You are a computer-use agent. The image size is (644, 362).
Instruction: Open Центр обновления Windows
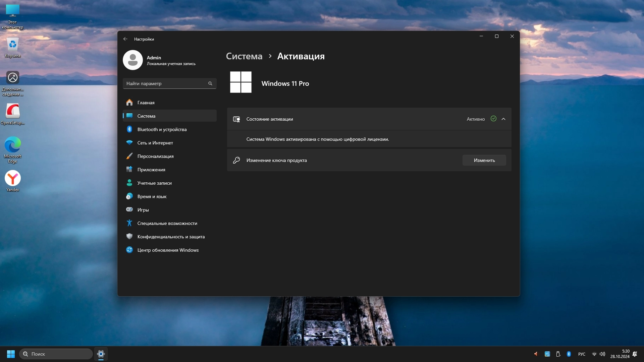(168, 250)
